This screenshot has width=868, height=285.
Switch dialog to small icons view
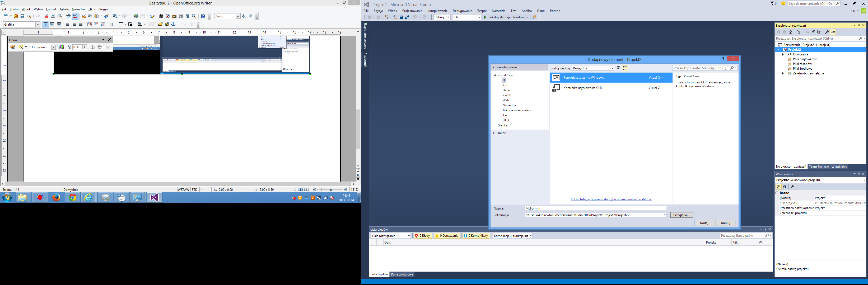pos(618,68)
